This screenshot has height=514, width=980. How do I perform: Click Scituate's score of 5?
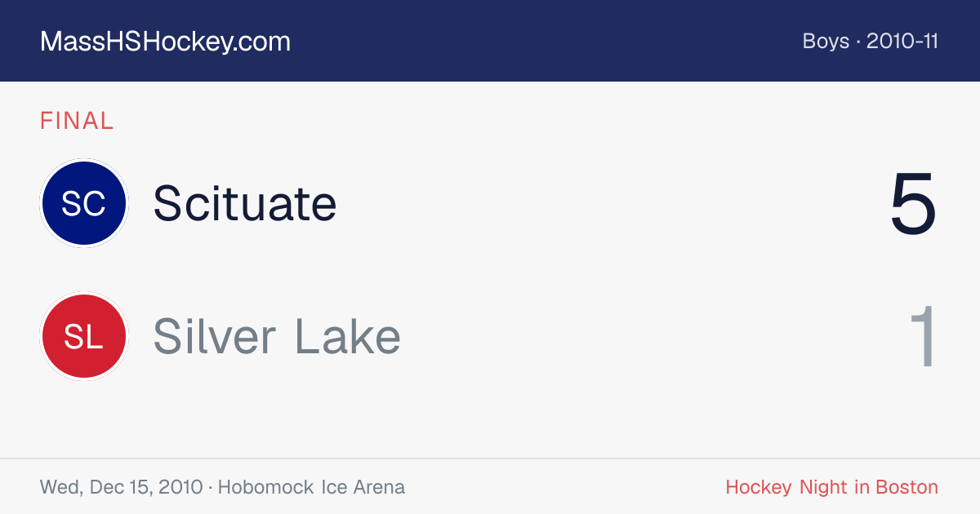point(913,205)
